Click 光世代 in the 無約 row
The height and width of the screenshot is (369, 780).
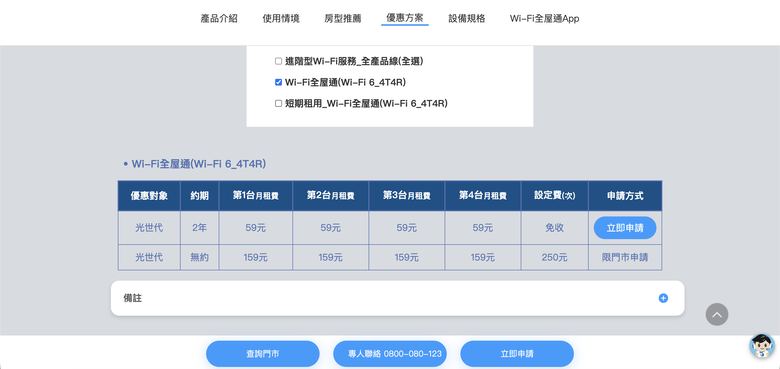point(149,258)
